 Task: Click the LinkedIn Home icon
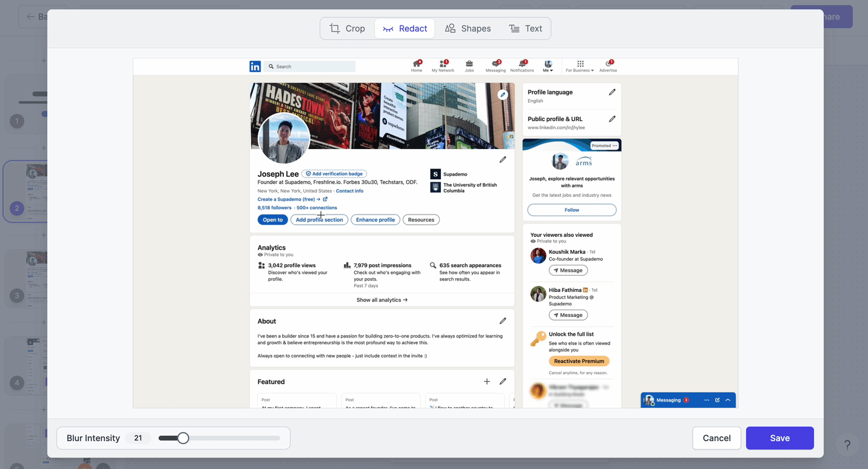point(417,66)
